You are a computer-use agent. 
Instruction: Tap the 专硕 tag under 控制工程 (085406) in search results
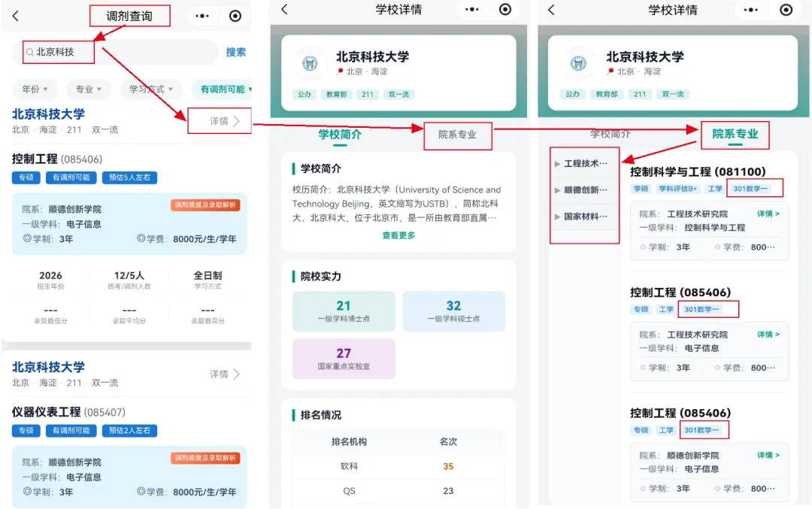tap(26, 177)
